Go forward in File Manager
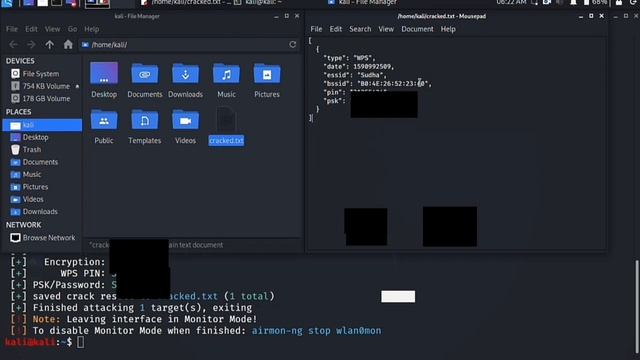 tap(31, 44)
